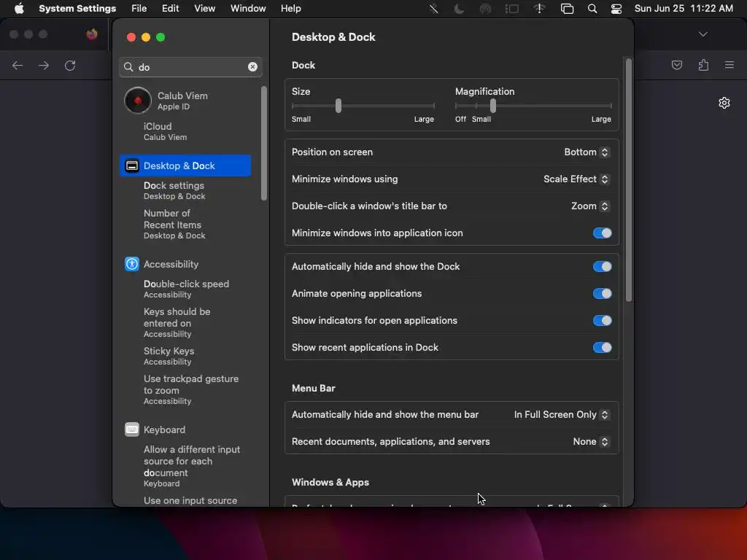The height and width of the screenshot is (560, 747).
Task: Click the magnifier icon in the settings search field
Action: [128, 66]
